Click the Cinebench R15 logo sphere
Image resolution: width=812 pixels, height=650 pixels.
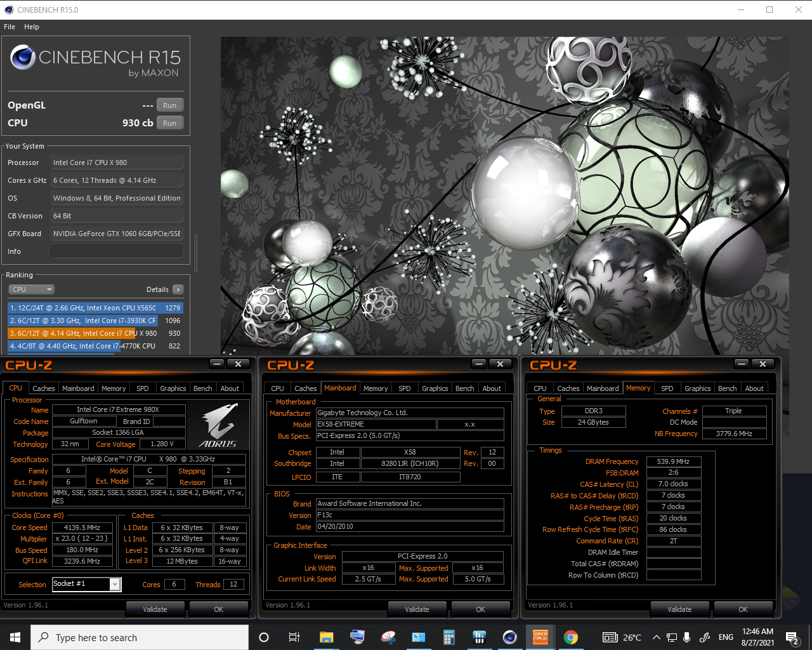tap(23, 58)
